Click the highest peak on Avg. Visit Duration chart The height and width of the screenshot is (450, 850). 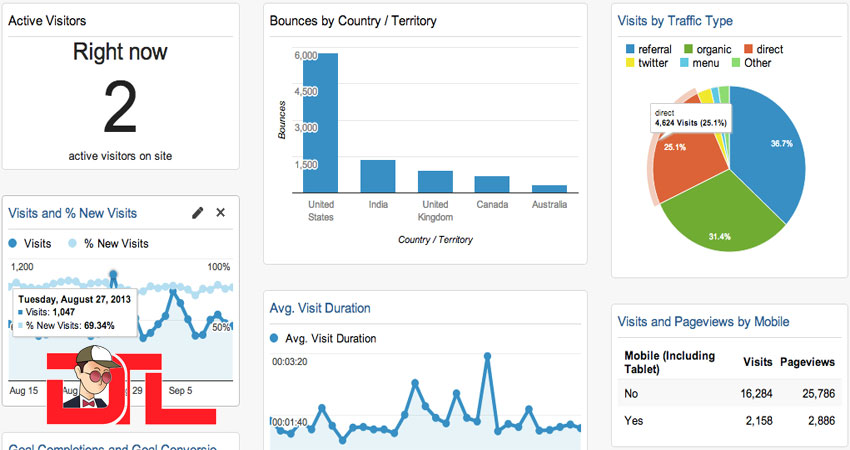coord(487,356)
